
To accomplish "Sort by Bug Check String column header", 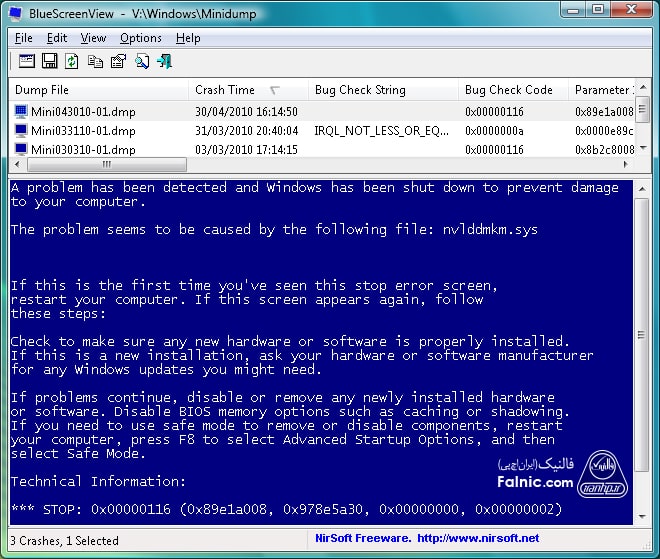I will pos(360,90).
